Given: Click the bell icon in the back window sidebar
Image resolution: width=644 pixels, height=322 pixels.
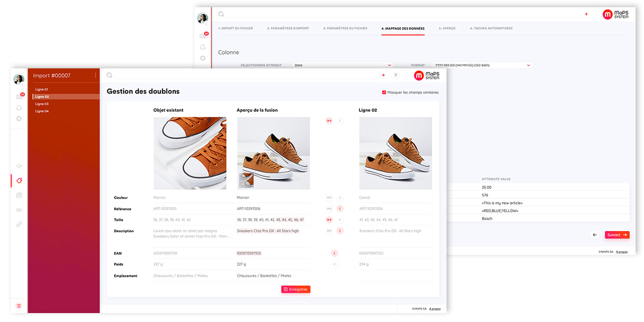Looking at the screenshot, I should (203, 47).
